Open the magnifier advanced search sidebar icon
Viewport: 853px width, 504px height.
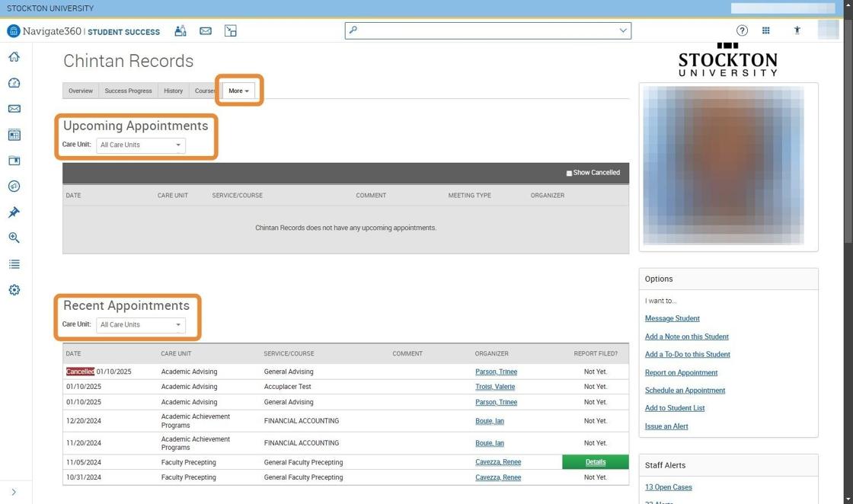[x=14, y=238]
